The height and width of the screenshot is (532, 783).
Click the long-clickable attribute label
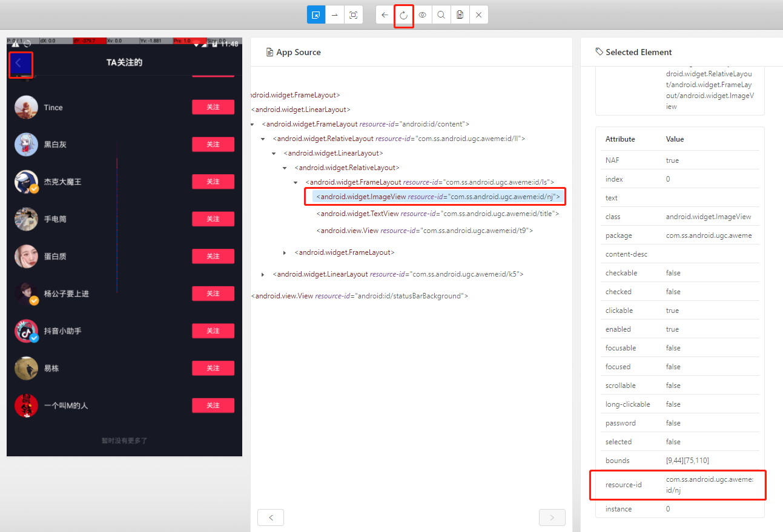click(627, 404)
